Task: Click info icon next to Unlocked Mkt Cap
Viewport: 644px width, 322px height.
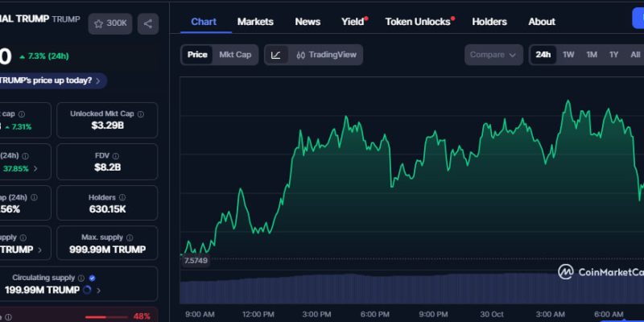Action: point(140,114)
